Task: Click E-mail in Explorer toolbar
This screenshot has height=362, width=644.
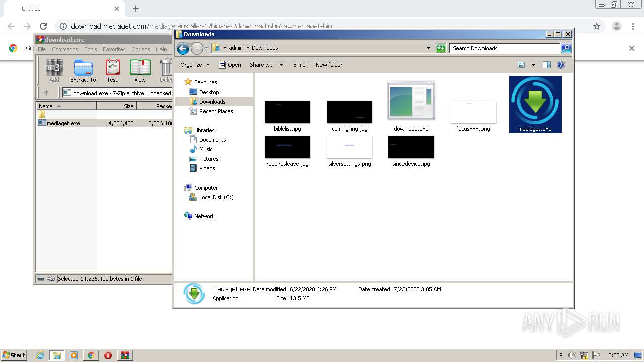Action: (300, 65)
